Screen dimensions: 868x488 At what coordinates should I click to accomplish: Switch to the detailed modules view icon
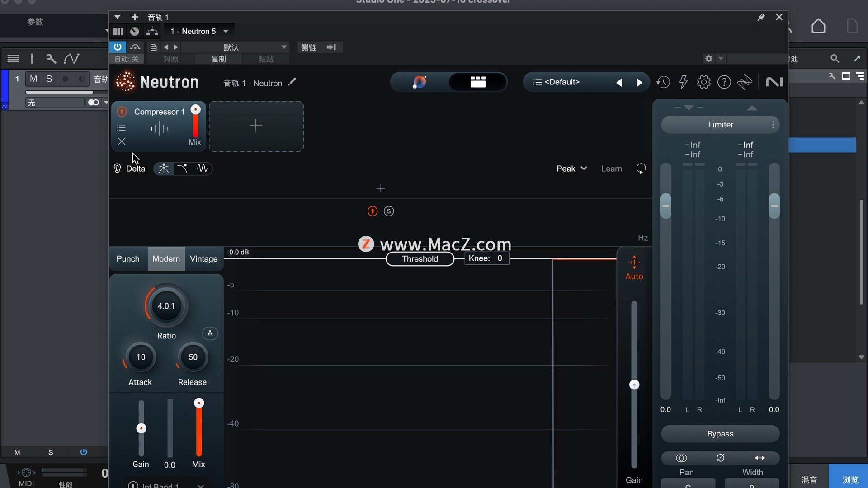478,82
